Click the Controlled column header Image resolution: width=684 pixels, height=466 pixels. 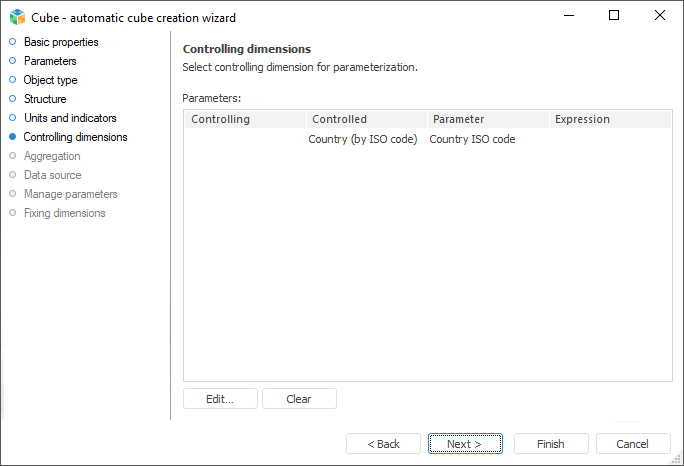point(366,119)
